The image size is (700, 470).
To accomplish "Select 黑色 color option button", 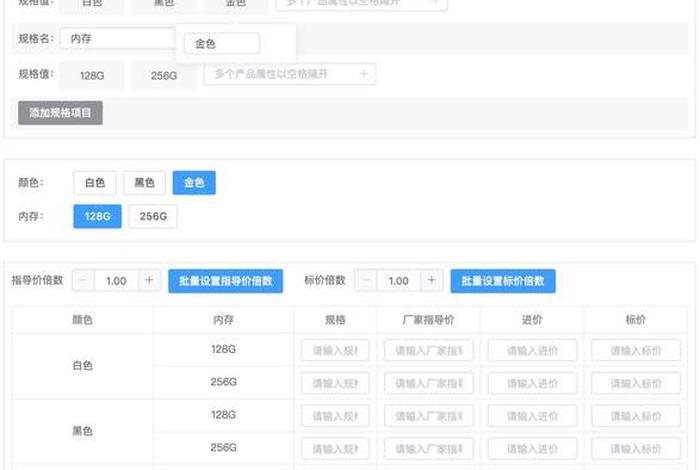I will click(x=144, y=183).
